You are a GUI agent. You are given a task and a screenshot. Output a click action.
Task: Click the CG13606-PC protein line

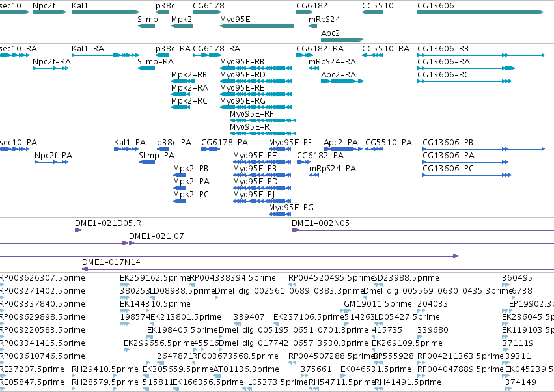coord(467,175)
